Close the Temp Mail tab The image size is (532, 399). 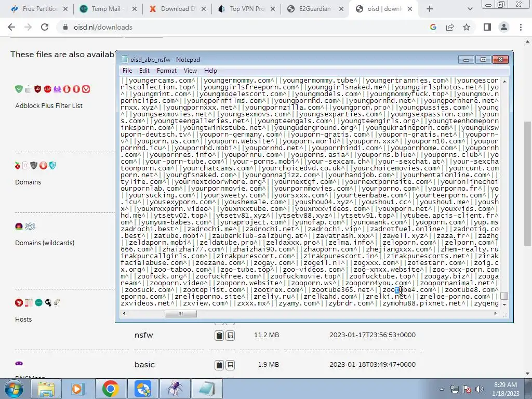135,9
